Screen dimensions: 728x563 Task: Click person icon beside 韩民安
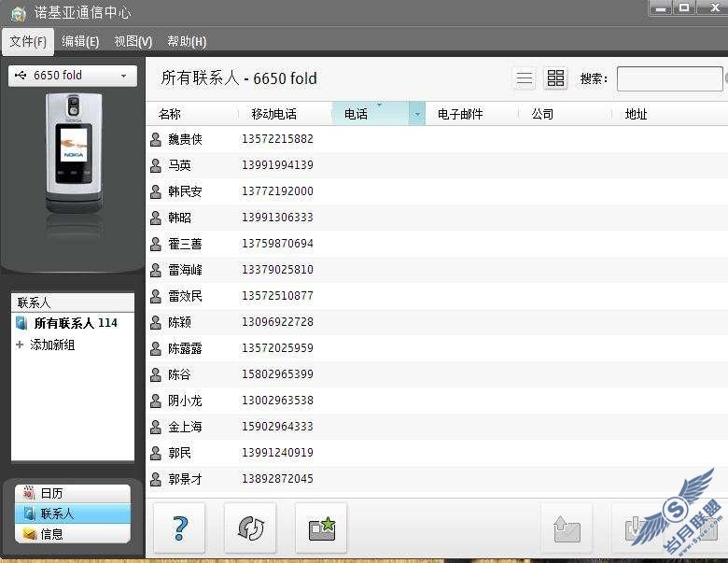[x=156, y=191]
